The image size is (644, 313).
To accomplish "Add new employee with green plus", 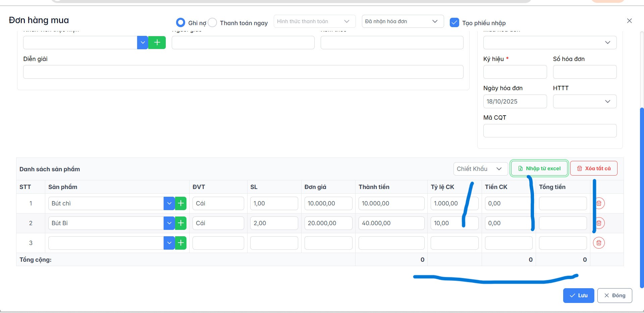I will click(x=157, y=43).
